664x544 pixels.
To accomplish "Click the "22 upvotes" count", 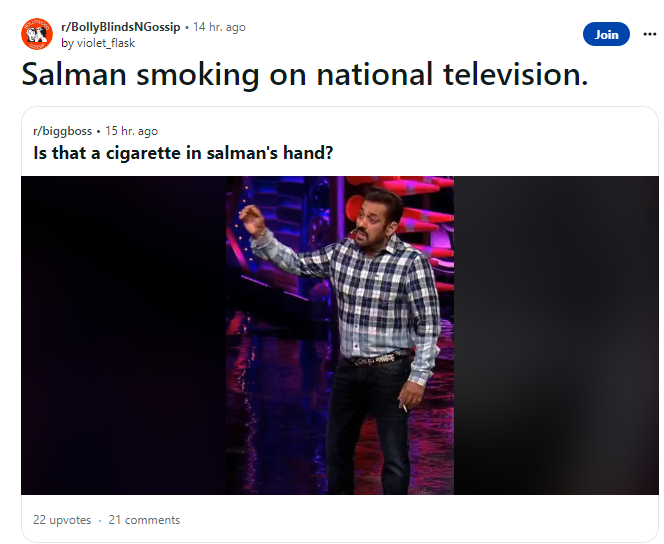I will coord(62,520).
